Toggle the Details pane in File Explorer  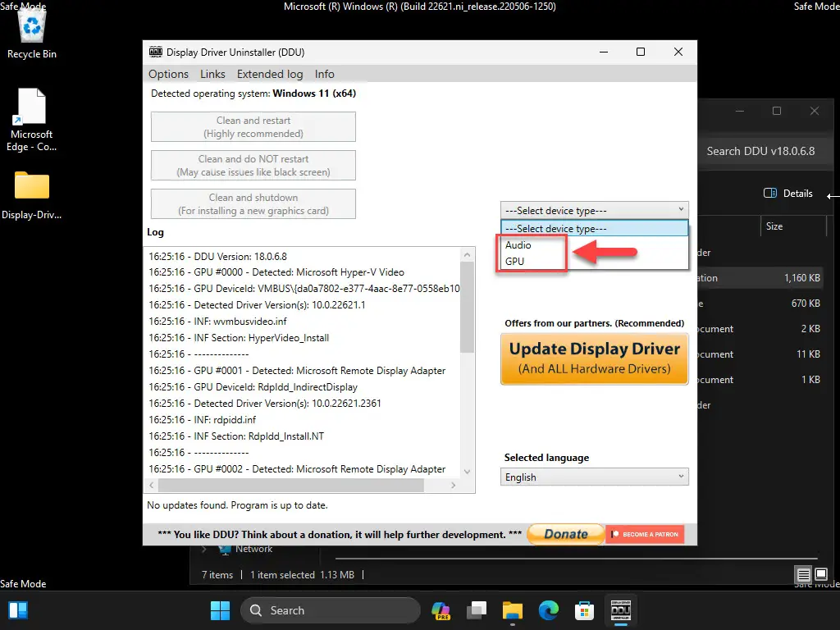(789, 194)
